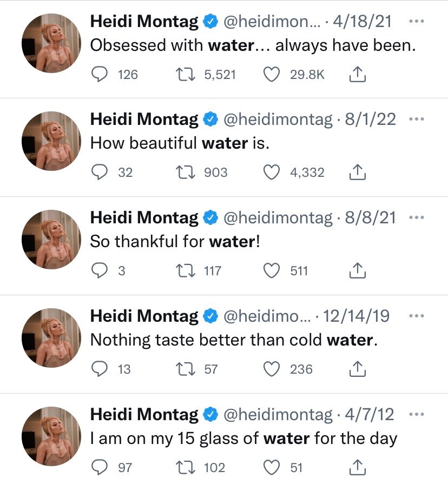
Task: Like the 'Obsessed with water' tweet
Action: 271,75
